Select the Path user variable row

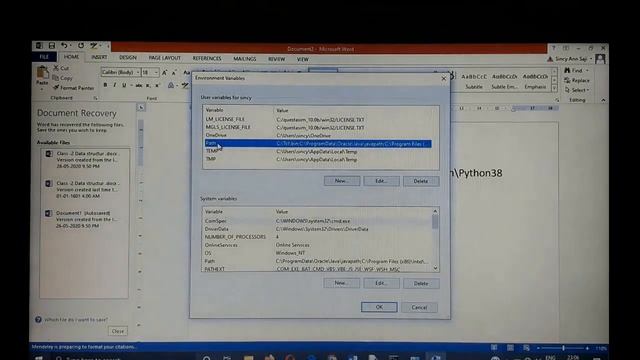(318, 144)
